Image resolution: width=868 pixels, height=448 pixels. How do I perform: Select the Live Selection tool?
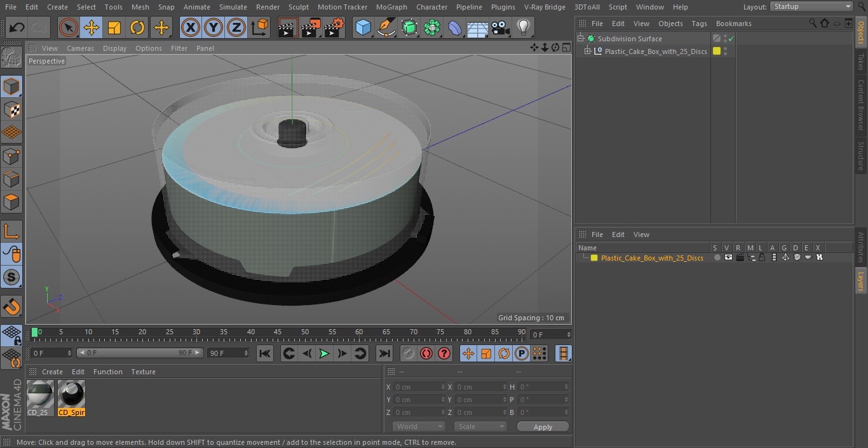(68, 27)
